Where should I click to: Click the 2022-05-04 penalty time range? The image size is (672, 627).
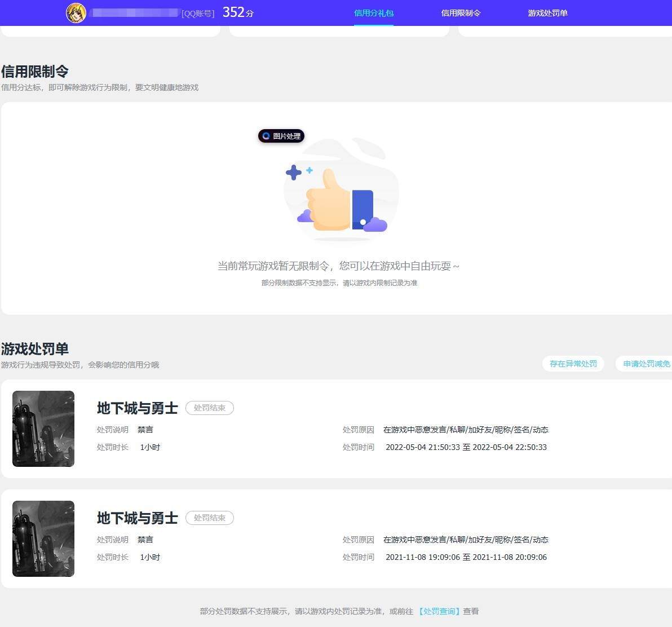[x=466, y=448]
